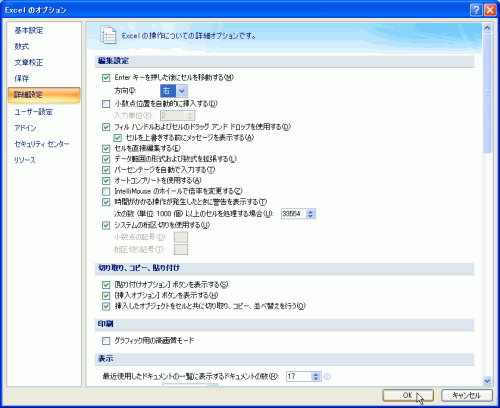Click the 切り取り、コピー、貼り付け section header

point(284,269)
